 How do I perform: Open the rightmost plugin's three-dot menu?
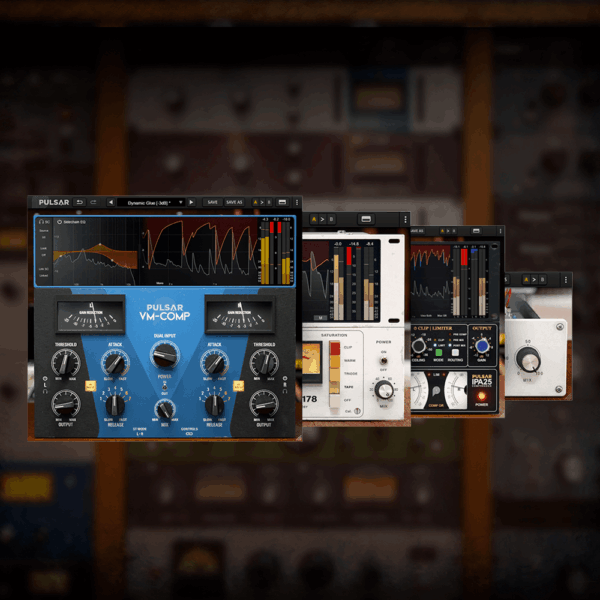pos(566,280)
